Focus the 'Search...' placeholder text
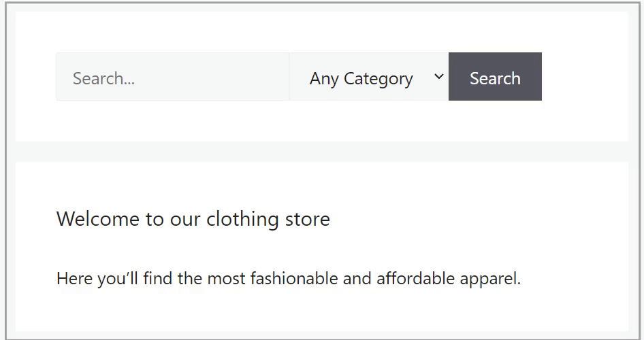 [103, 78]
